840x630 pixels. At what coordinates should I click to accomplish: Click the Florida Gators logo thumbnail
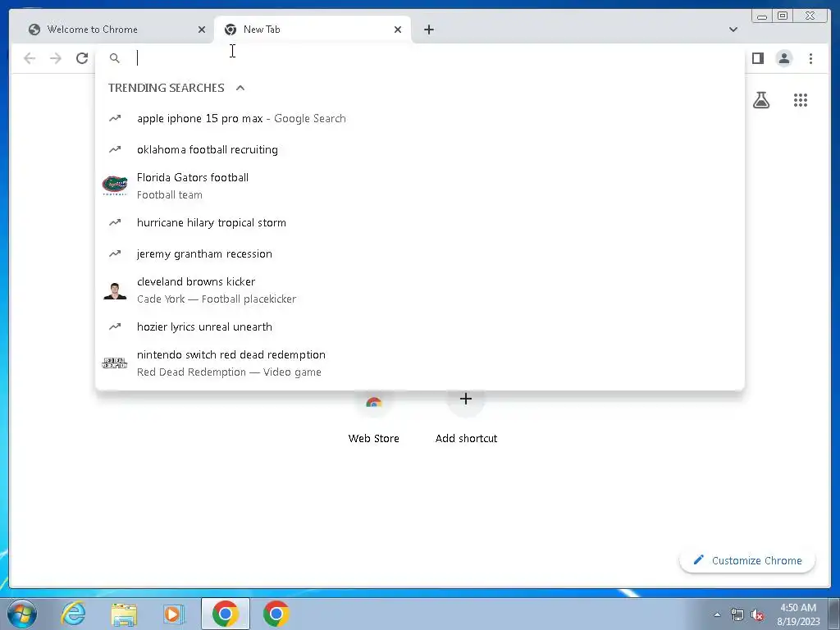click(115, 185)
